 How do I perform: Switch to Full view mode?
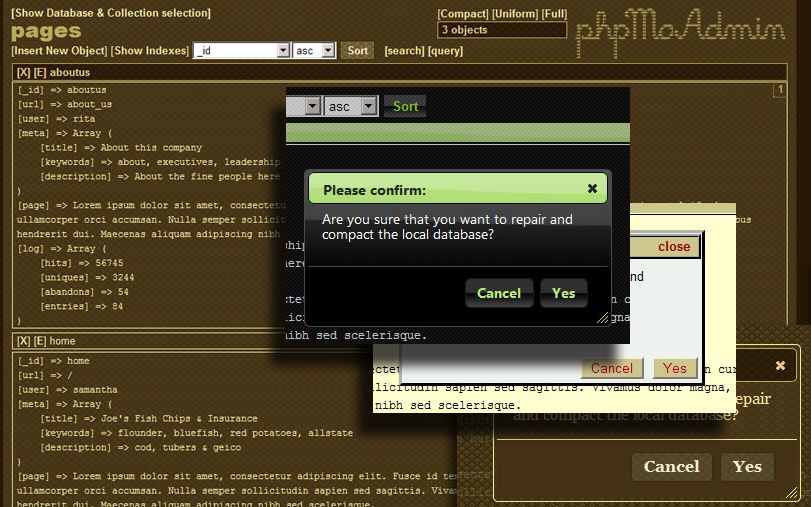click(554, 14)
